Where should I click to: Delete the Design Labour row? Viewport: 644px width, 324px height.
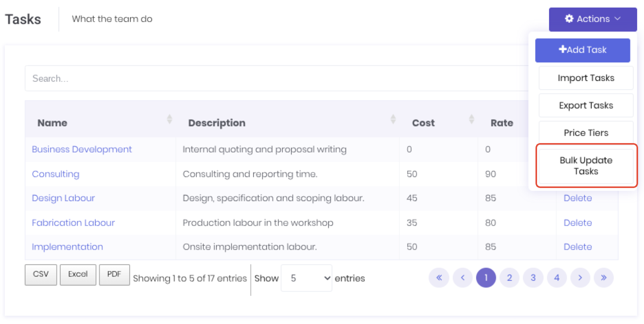point(578,198)
